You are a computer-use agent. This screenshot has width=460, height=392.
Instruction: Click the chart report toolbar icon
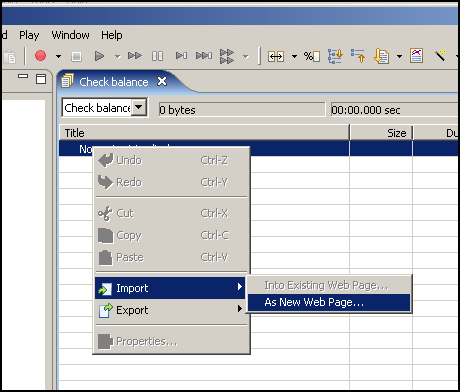(417, 56)
